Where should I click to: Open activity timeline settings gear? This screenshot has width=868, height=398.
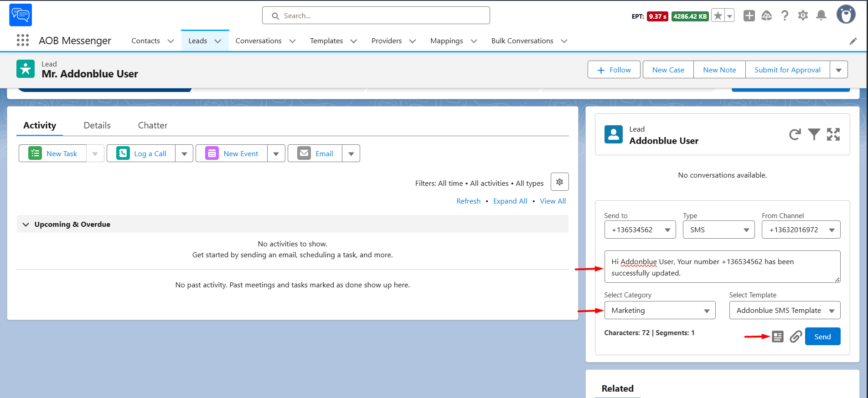click(x=559, y=182)
